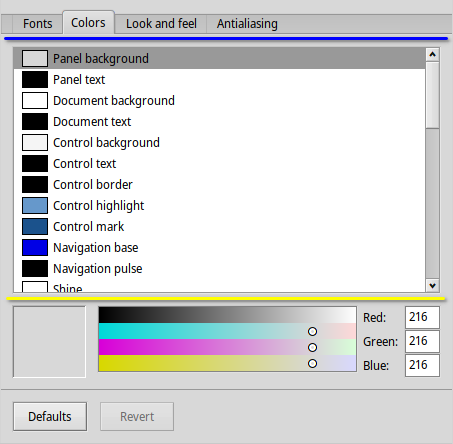Viewport: 453px width, 444px height.
Task: Click the yellow-blue slider knob
Action: pyautogui.click(x=312, y=363)
